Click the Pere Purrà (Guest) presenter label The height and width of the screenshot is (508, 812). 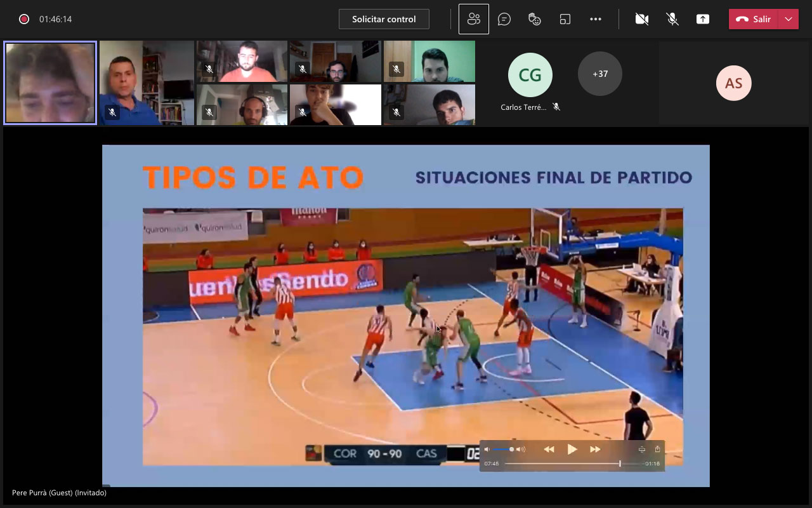tap(59, 493)
